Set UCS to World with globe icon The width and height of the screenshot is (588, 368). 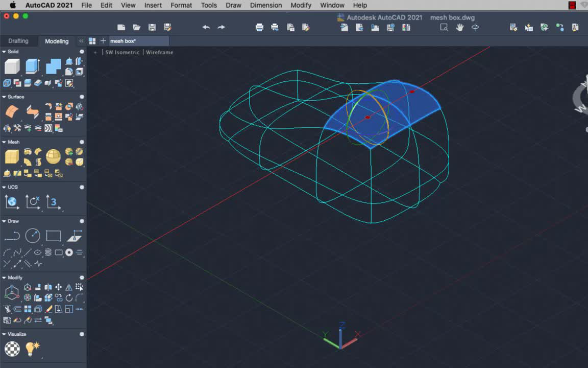pos(11,202)
